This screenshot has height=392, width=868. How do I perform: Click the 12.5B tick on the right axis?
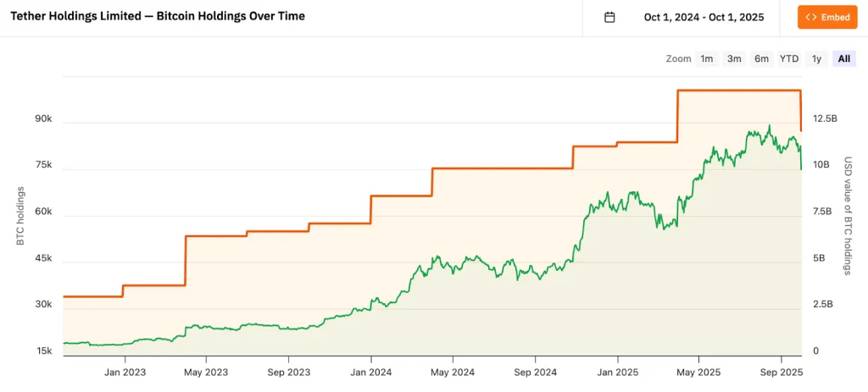pyautogui.click(x=825, y=119)
